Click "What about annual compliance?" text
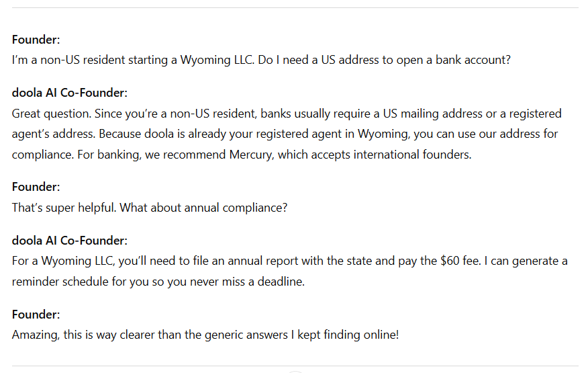Image resolution: width=588 pixels, height=373 pixels. 203,208
